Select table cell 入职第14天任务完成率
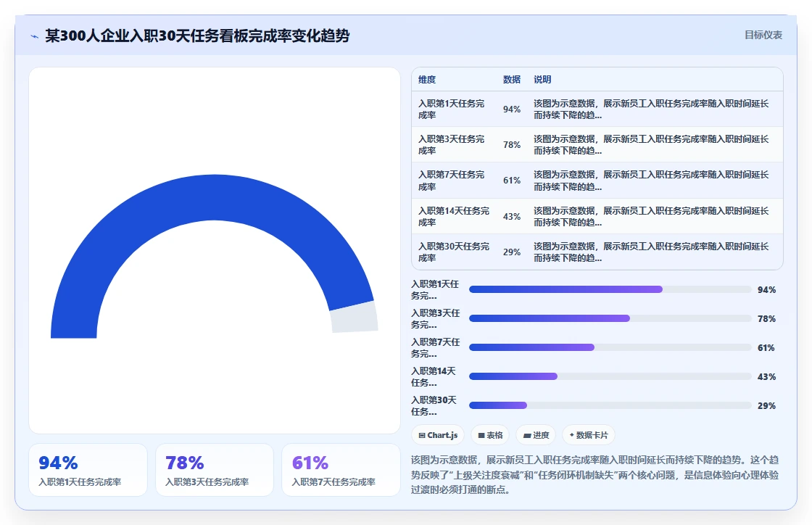 tap(454, 216)
